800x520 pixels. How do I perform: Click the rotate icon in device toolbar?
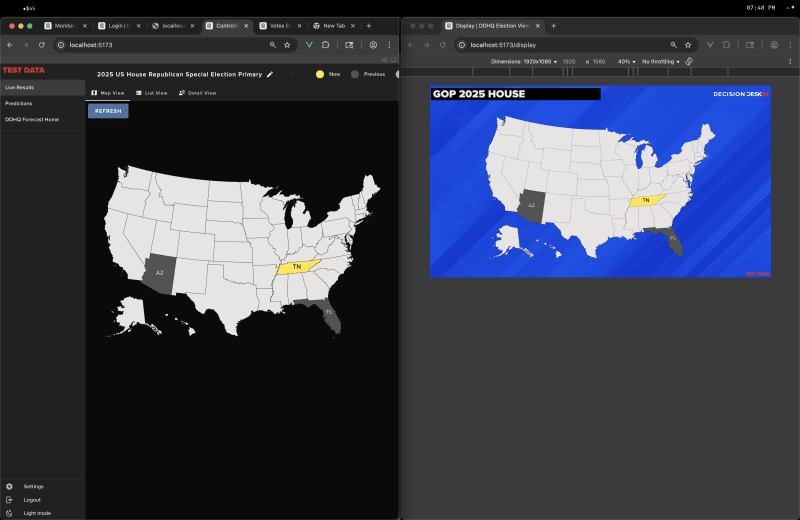[x=689, y=62]
